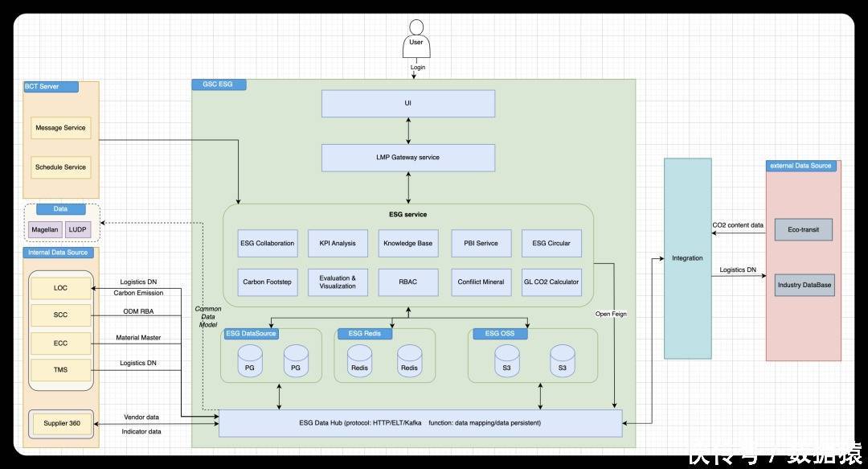Select the RBAC service box
Viewport: 868px width, 469px height.
click(x=408, y=282)
